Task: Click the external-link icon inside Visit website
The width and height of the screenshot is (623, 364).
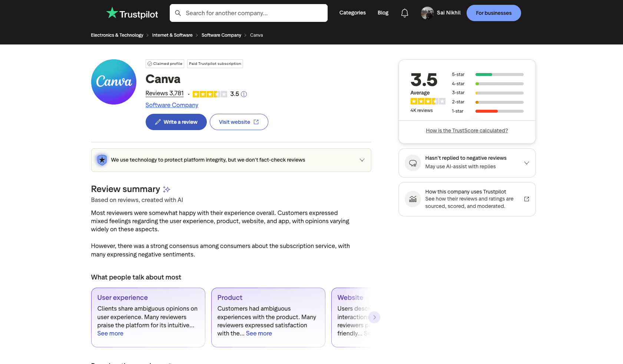Action: (256, 122)
